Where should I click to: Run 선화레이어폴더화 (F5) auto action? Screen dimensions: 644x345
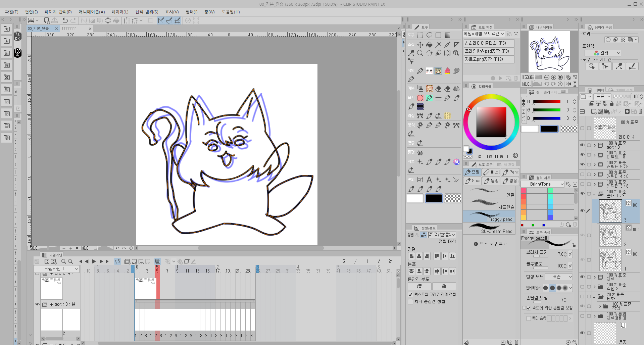coord(489,43)
